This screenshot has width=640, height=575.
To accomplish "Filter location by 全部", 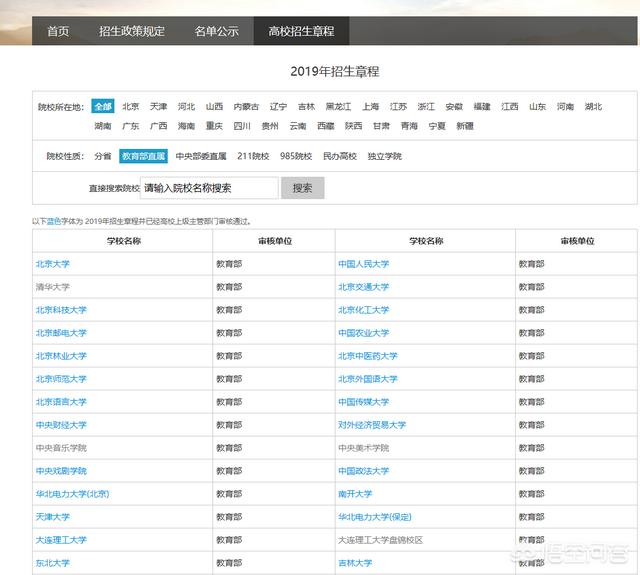I will (103, 107).
